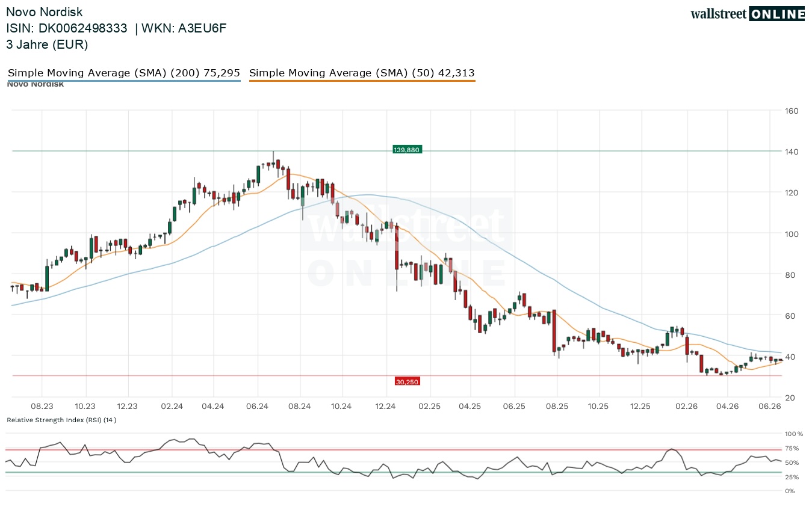Screen dimensions: 812x507
Task: Select the 06.26 date axis label
Action: [771, 407]
